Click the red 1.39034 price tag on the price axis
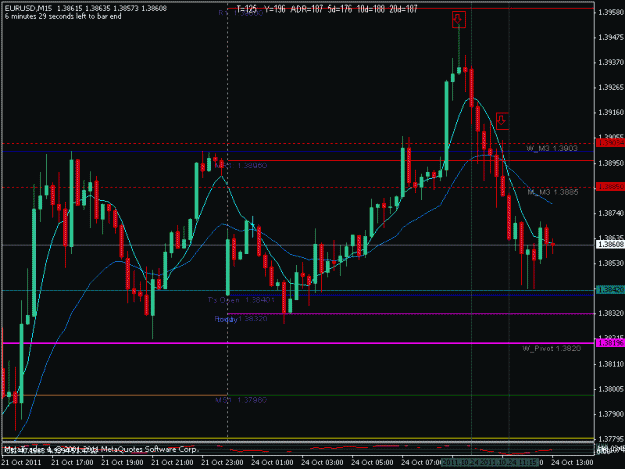625x469 pixels. click(x=610, y=143)
